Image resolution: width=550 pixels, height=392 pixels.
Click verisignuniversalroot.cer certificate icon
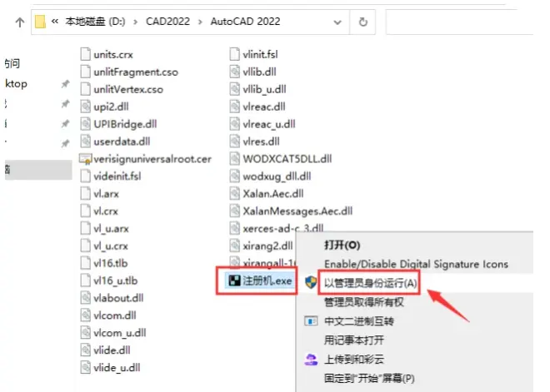coord(85,159)
